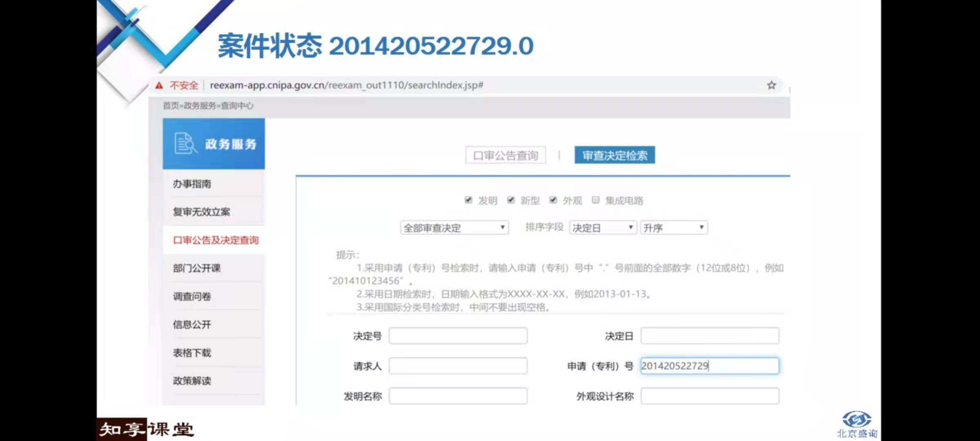Click the 表格下载 sidebar link
This screenshot has width=980, height=441.
click(x=192, y=353)
